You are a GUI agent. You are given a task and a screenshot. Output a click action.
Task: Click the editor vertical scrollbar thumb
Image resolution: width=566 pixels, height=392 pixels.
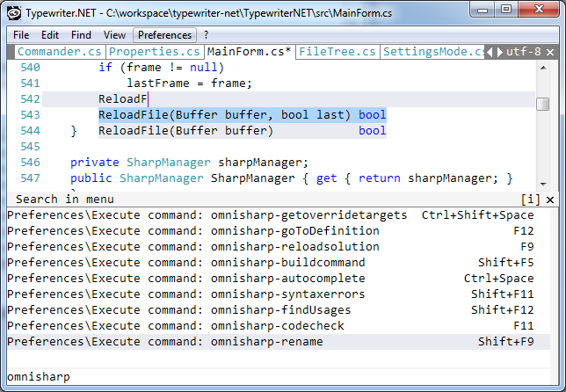click(x=543, y=105)
